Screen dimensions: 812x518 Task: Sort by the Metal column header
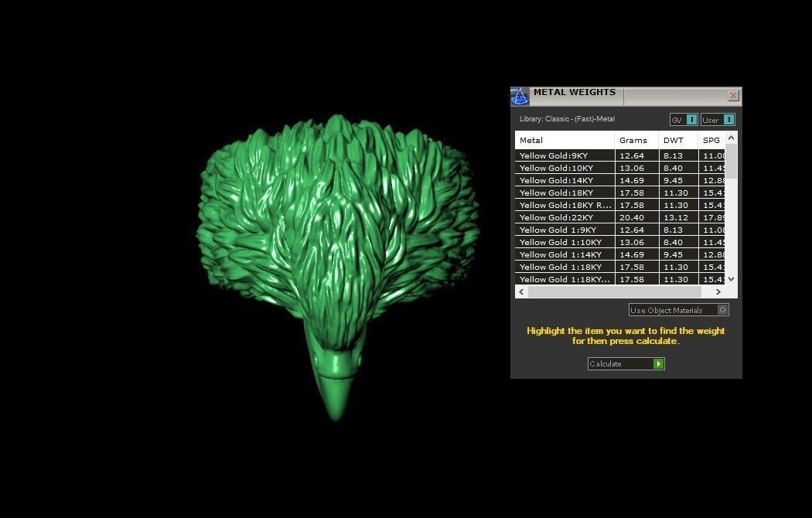point(565,140)
